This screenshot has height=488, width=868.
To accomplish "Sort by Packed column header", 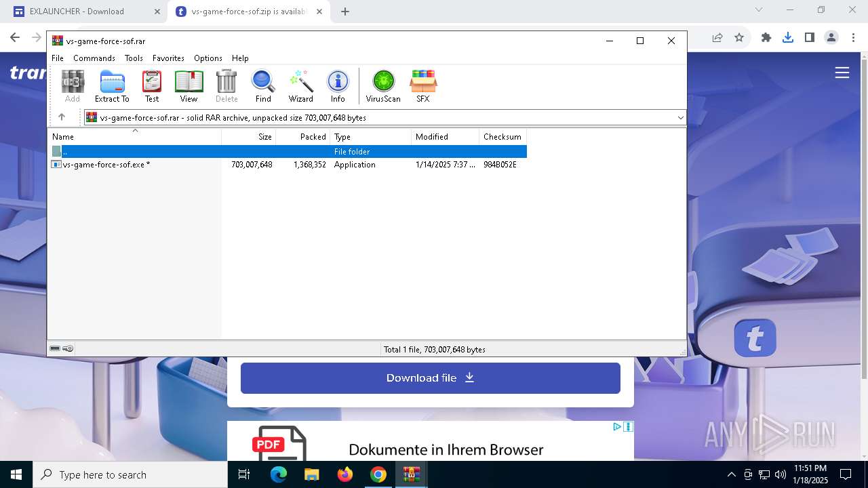I will (303, 137).
